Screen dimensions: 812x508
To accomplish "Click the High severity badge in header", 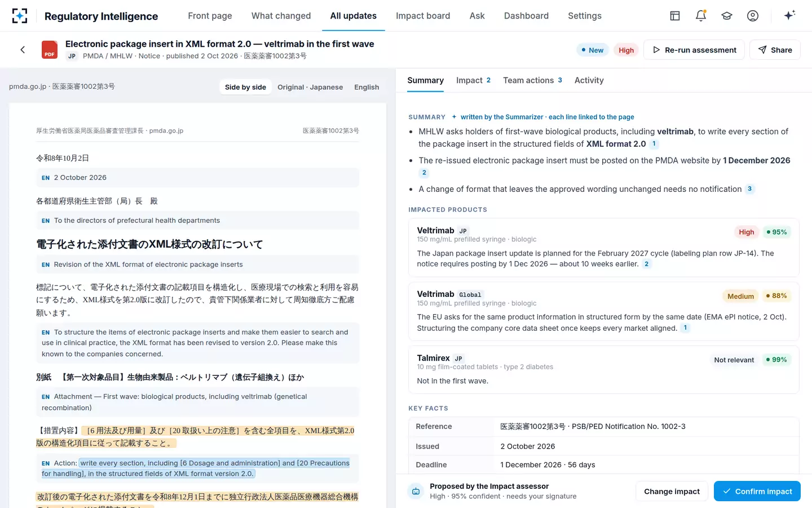I will [626, 50].
